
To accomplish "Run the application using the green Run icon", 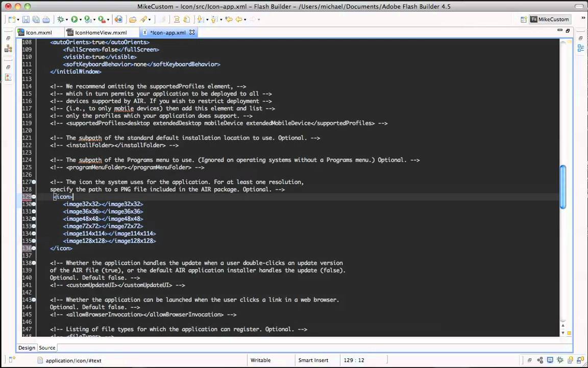I will coord(75,19).
